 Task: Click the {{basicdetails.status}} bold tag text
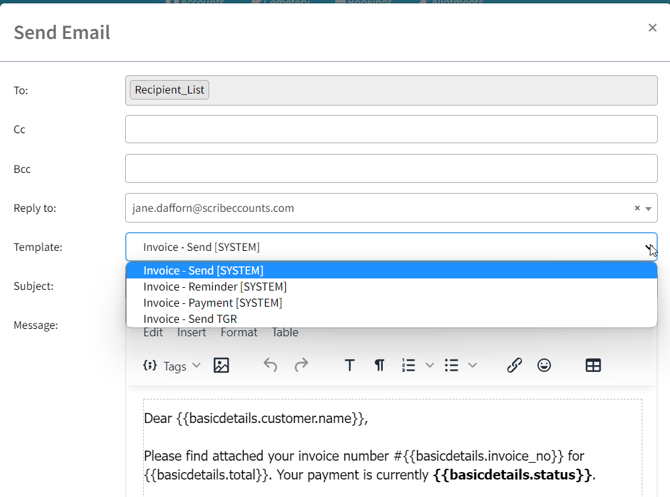[513, 475]
